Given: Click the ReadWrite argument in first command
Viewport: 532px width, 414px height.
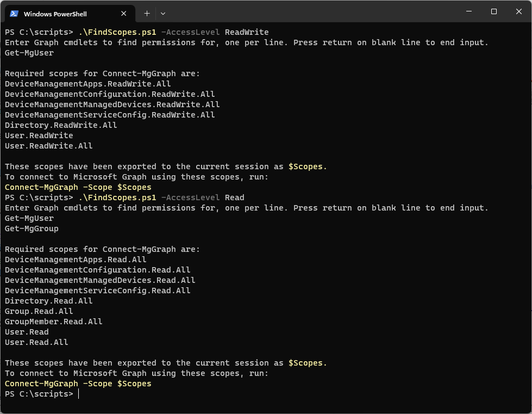Looking at the screenshot, I should click(x=247, y=32).
